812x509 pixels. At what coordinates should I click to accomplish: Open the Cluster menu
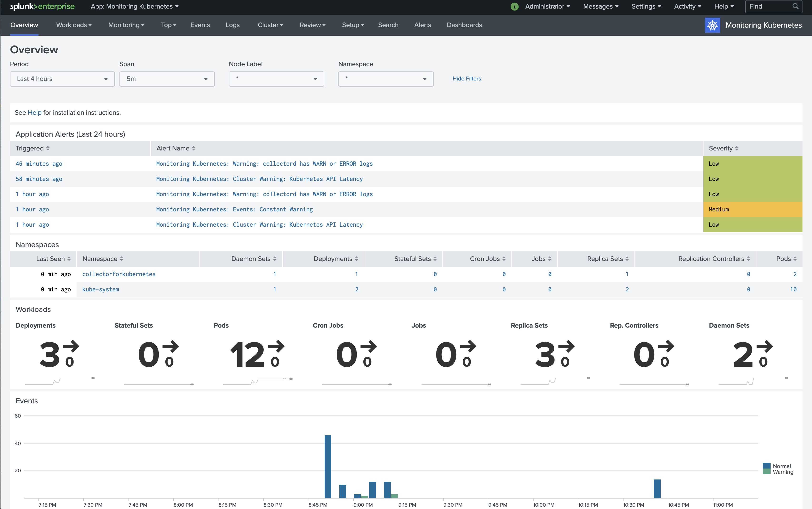[270, 25]
